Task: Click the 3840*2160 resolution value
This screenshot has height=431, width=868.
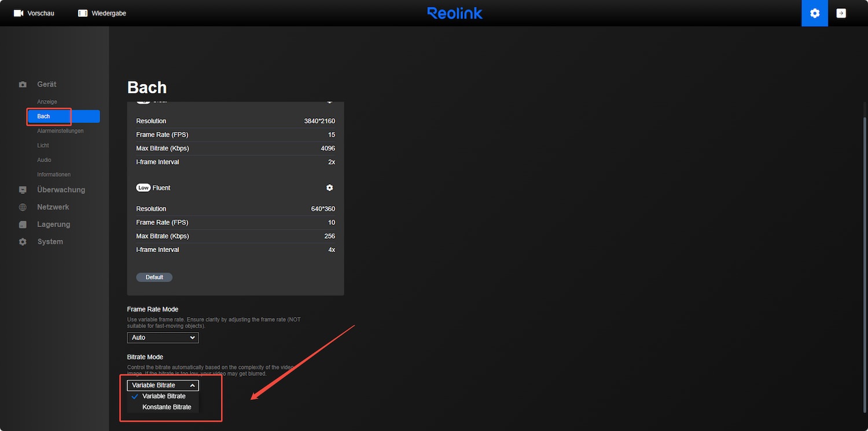Action: tap(319, 121)
